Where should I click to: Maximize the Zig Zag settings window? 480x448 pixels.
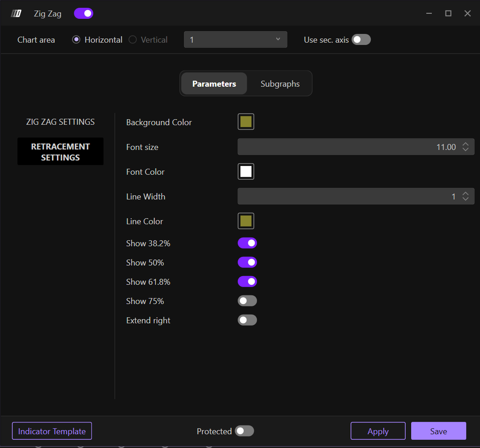pos(448,13)
